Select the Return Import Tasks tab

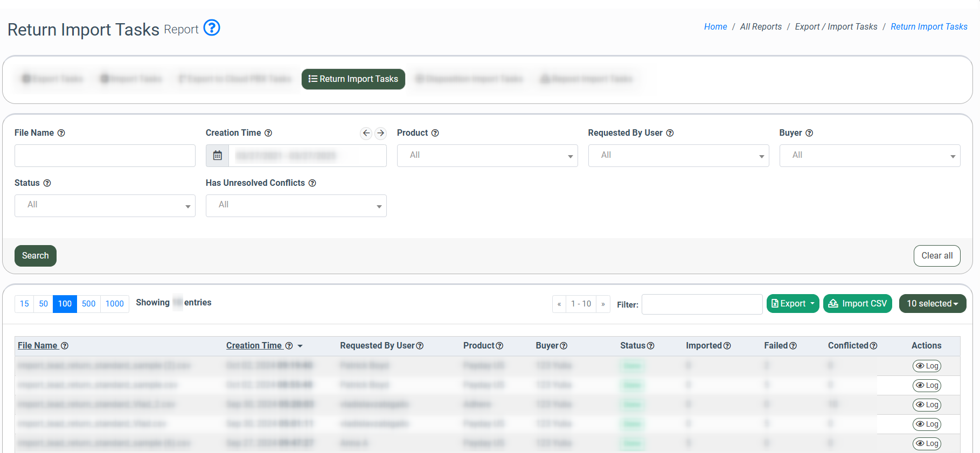pyautogui.click(x=353, y=79)
